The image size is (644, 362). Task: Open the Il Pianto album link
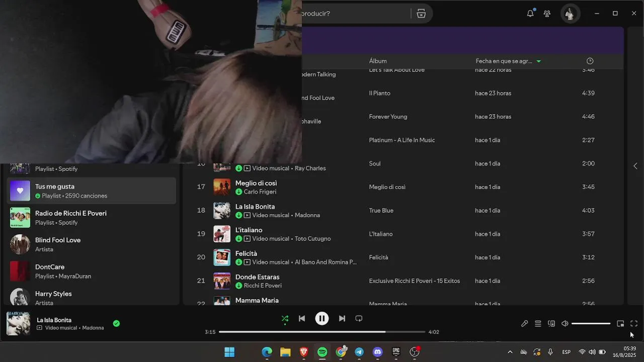(379, 94)
